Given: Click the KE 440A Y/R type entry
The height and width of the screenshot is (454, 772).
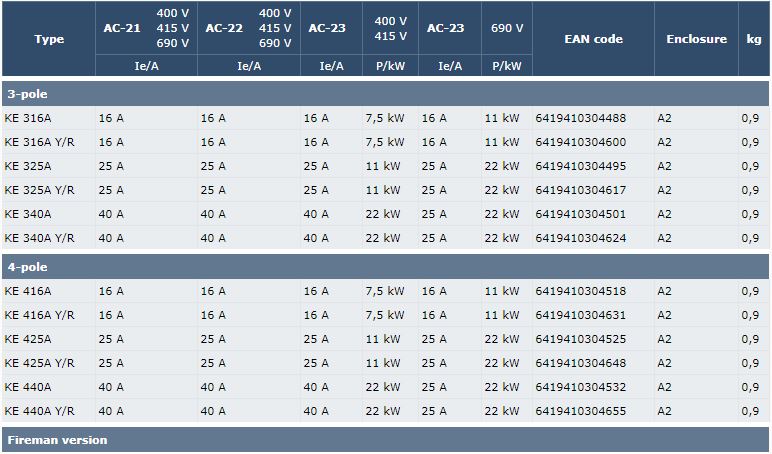Looking at the screenshot, I should click(39, 411).
